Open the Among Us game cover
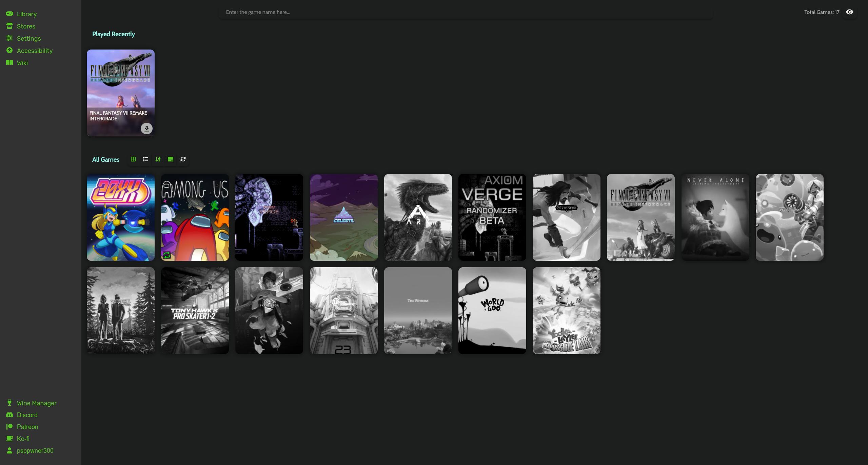868x465 pixels. coord(195,217)
